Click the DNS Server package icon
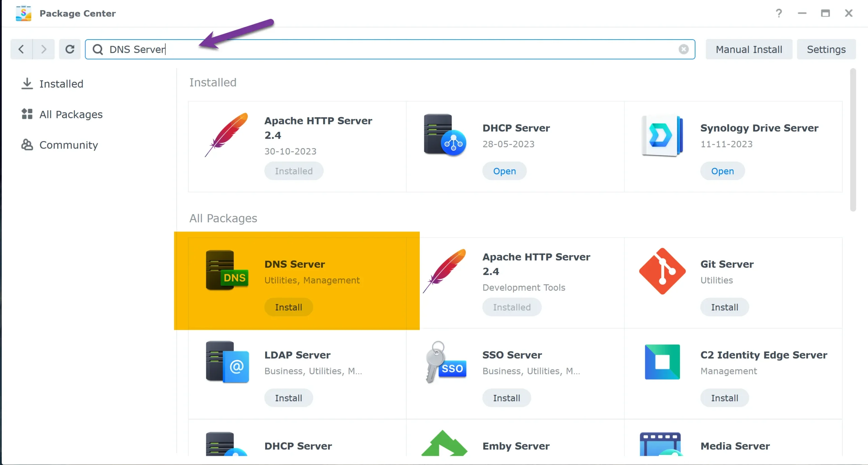This screenshot has height=465, width=868. coord(226,270)
